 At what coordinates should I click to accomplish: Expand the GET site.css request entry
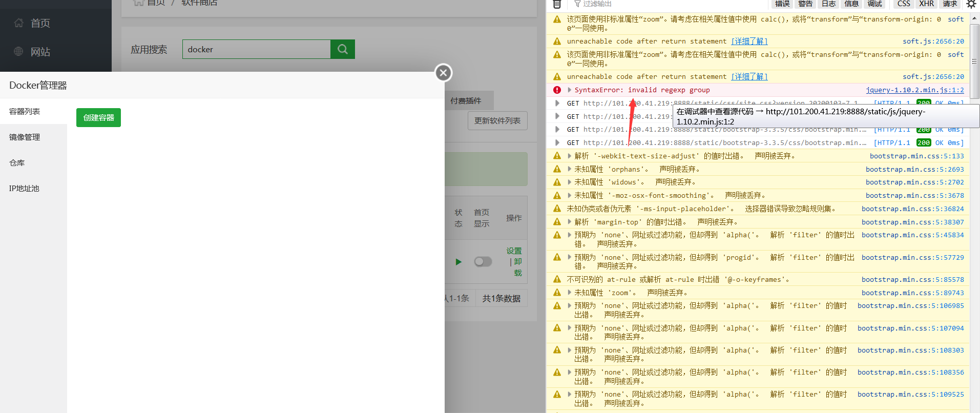[557, 103]
